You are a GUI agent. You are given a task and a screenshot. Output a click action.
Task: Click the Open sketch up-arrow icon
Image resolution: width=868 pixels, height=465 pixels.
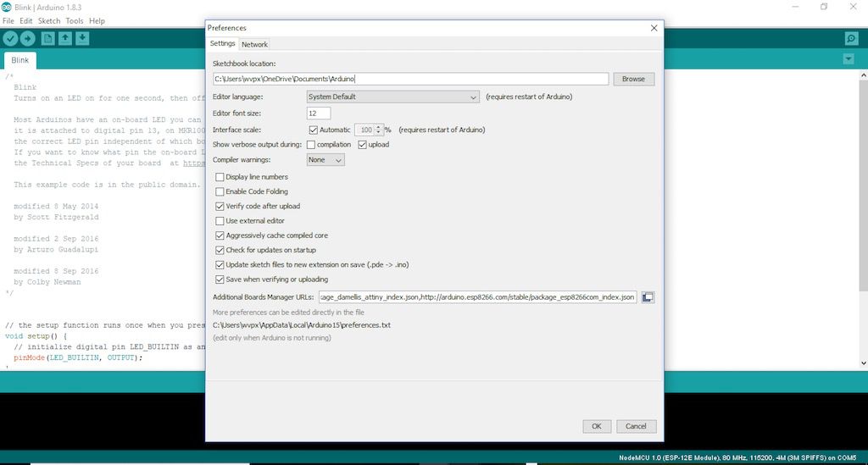point(65,38)
